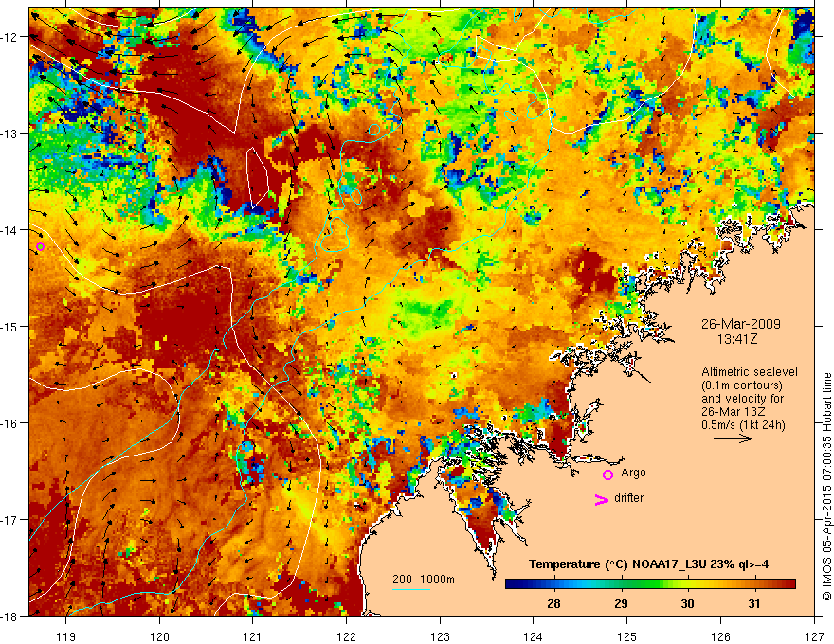Image resolution: width=834 pixels, height=644 pixels.
Task: Click the time stamp "13:41Z"
Action: [736, 339]
